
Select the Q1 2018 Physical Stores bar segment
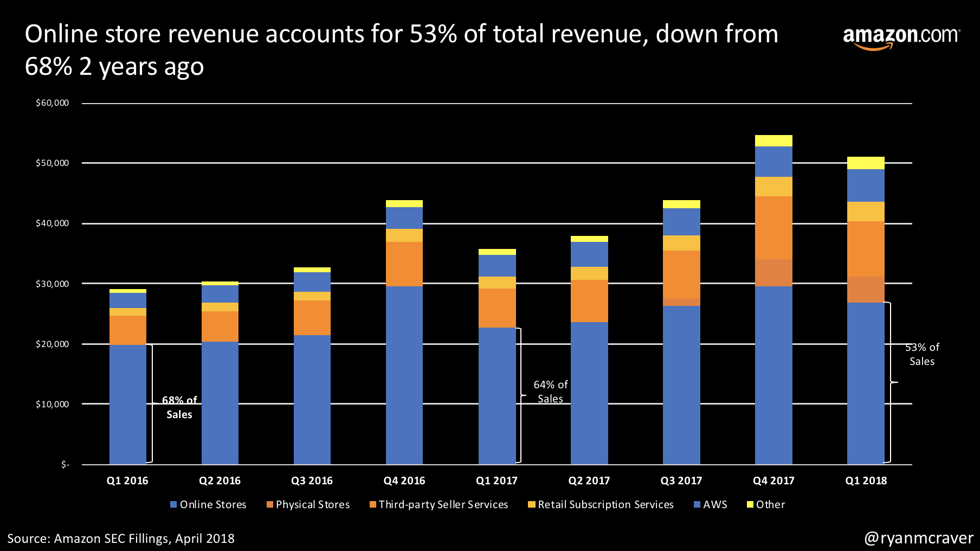point(866,290)
